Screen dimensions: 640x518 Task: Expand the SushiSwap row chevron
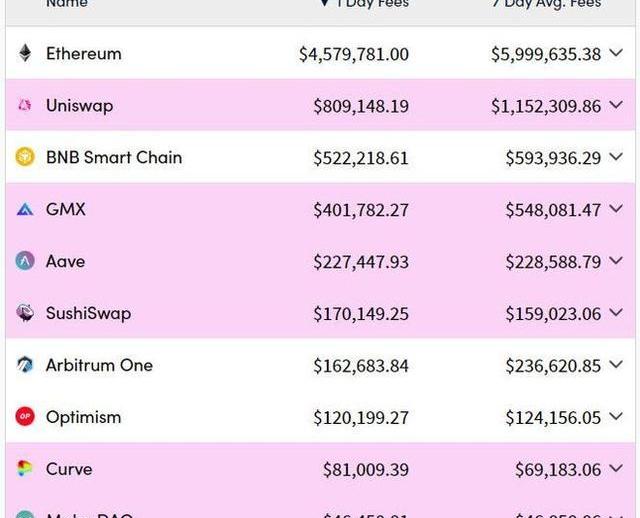click(x=616, y=314)
